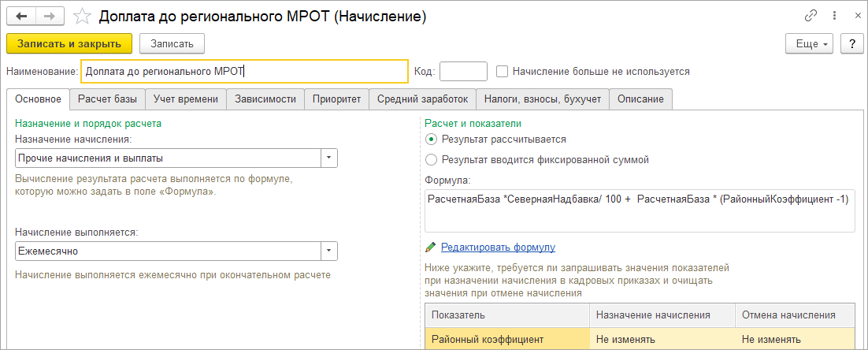Open the vertical dots menu icon
Viewport: 868px width, 350px height.
(832, 16)
